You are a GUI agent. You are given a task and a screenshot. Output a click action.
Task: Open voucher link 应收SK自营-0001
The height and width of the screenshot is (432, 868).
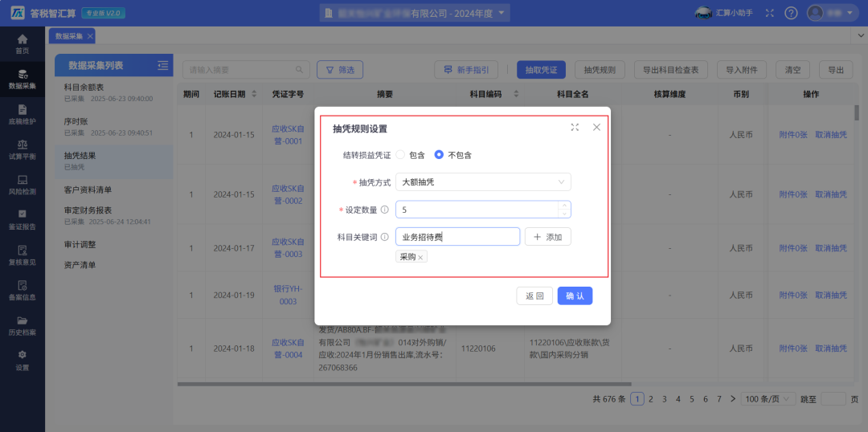pyautogui.click(x=287, y=134)
